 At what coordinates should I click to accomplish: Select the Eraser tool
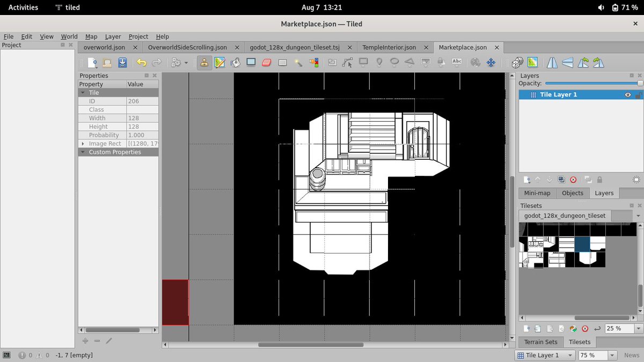(x=267, y=62)
